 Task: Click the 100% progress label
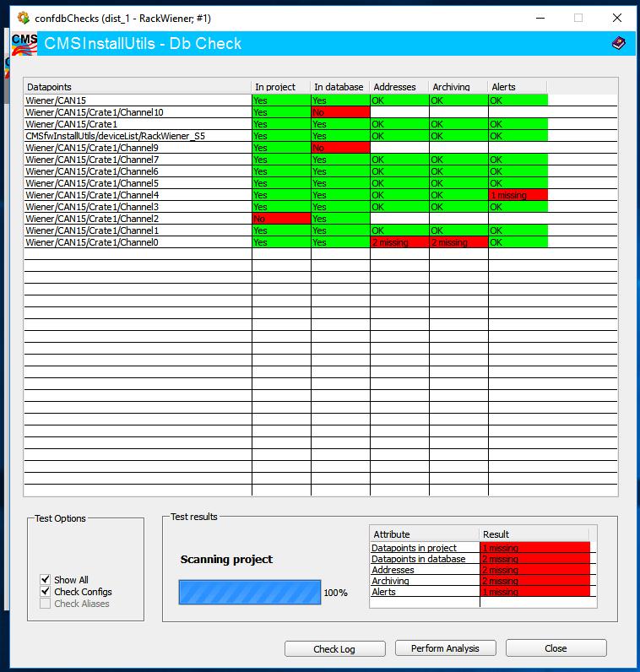tap(336, 593)
